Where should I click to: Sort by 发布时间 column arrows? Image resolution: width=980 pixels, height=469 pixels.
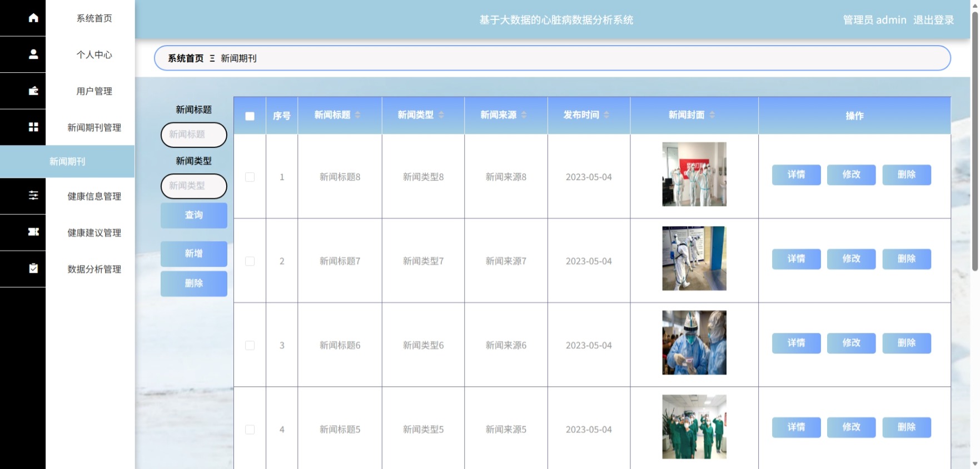(x=606, y=114)
